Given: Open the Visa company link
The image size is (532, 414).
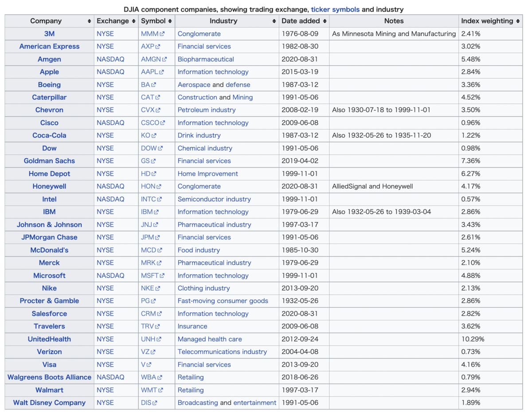Looking at the screenshot, I should pos(49,365).
